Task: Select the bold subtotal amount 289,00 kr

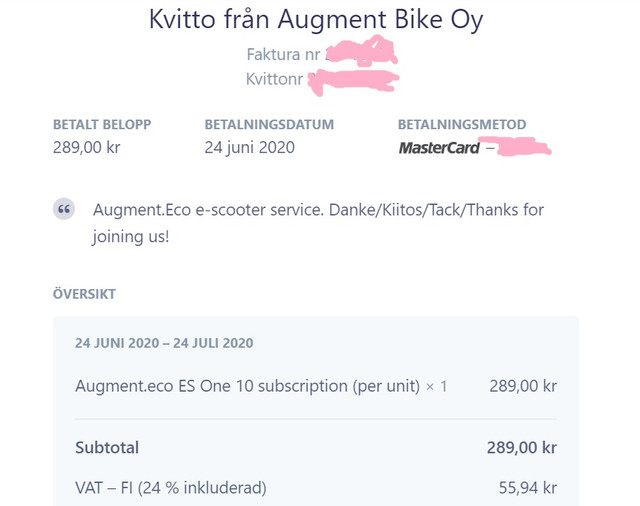Action: coord(522,448)
